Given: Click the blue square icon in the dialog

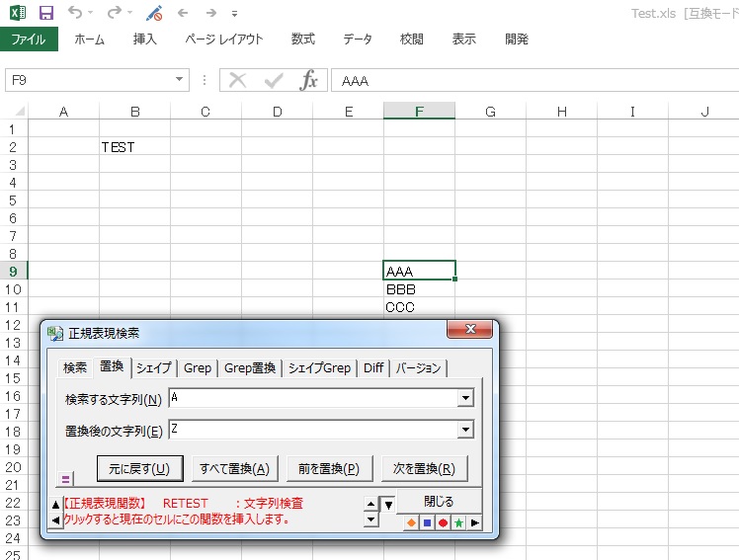Looking at the screenshot, I should click(427, 522).
